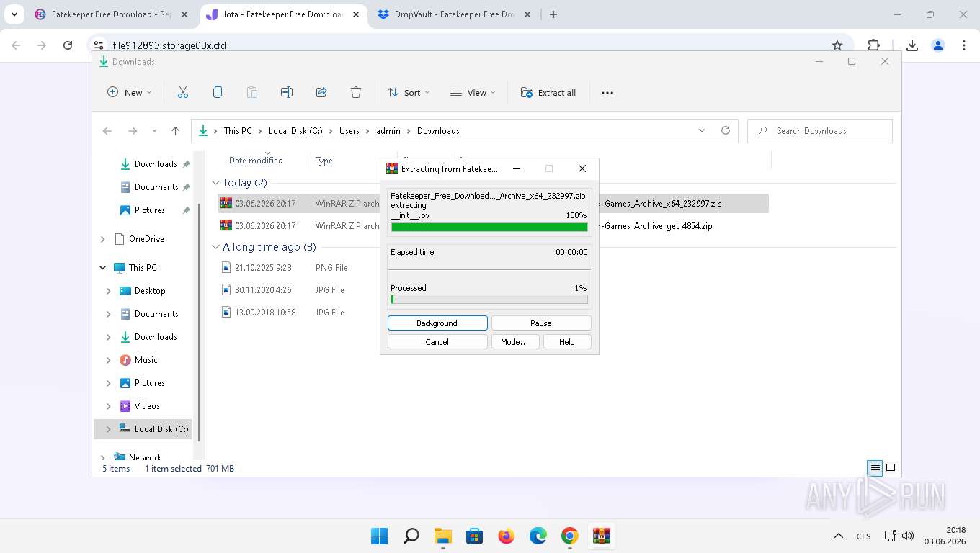Switch to 'Fatekeeper Free Download - Rep' tab
The height and width of the screenshot is (553, 980).
click(x=112, y=14)
